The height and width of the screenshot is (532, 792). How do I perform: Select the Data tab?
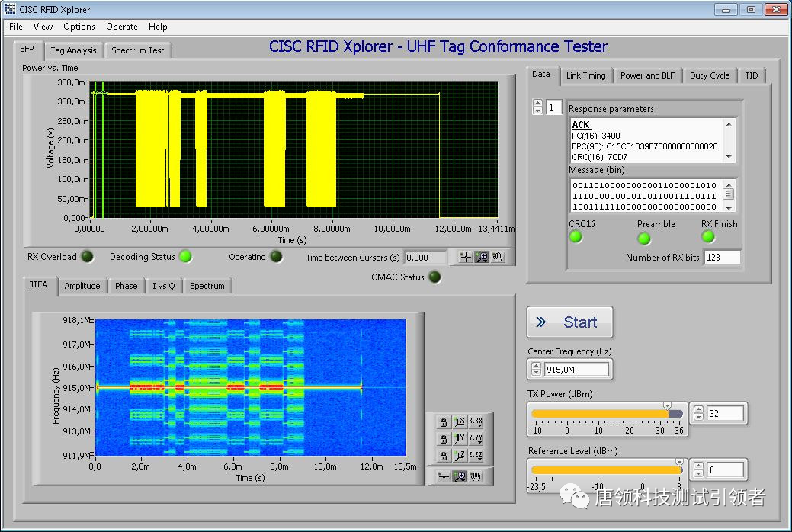[x=541, y=74]
